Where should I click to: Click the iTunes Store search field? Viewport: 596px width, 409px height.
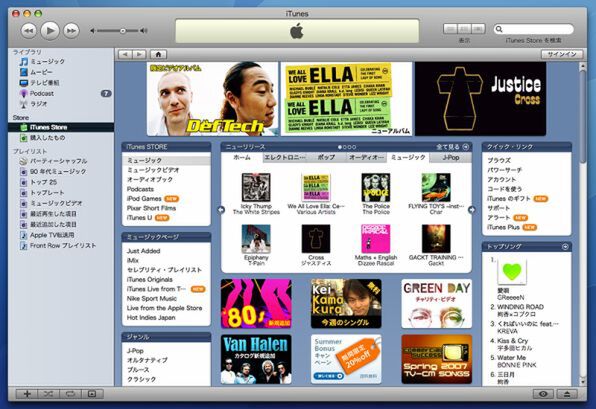(534, 29)
